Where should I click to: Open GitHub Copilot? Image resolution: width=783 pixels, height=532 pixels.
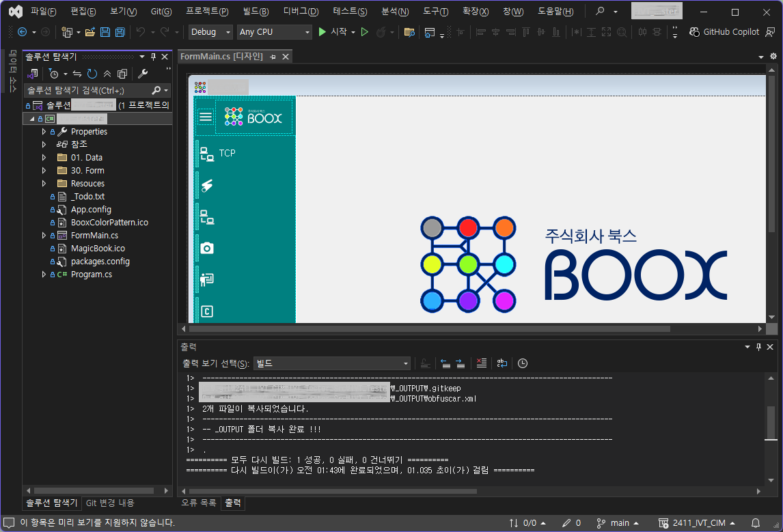coord(724,32)
